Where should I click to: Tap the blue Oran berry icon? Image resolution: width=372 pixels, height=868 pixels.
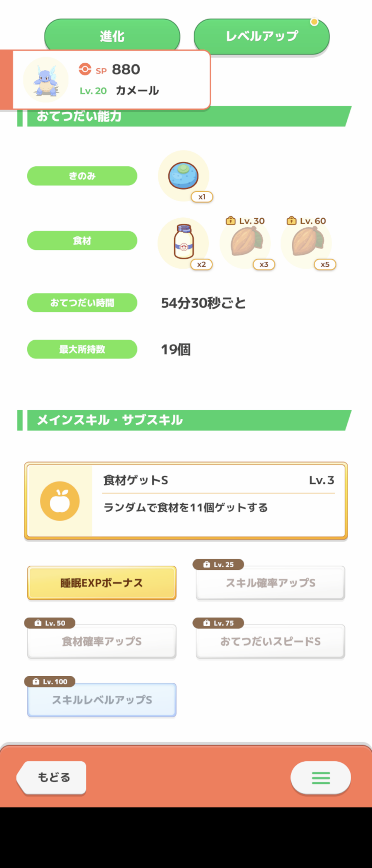click(x=184, y=176)
